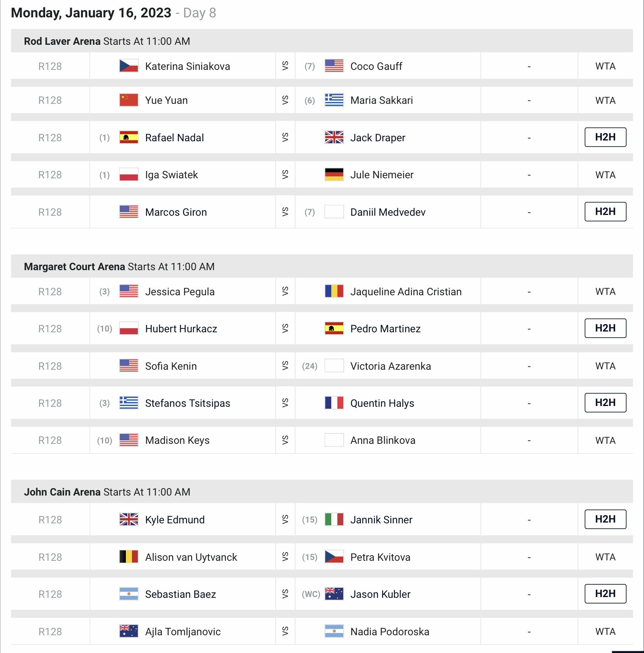
Task: Click the China flag beside Yue Yuan
Action: click(129, 100)
